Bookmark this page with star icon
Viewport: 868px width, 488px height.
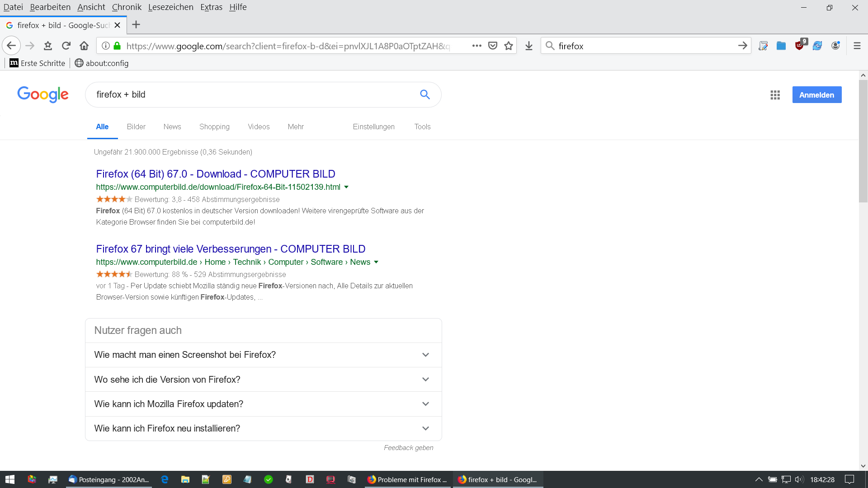click(x=509, y=46)
